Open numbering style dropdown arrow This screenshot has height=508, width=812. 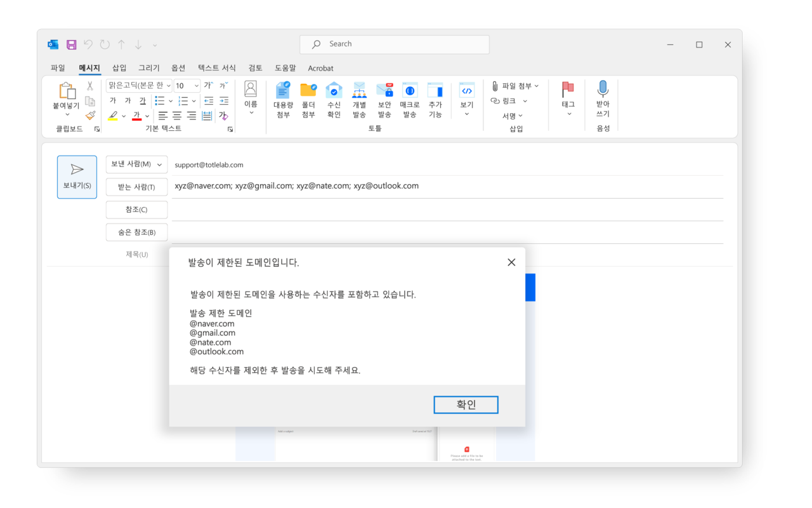pos(193,101)
